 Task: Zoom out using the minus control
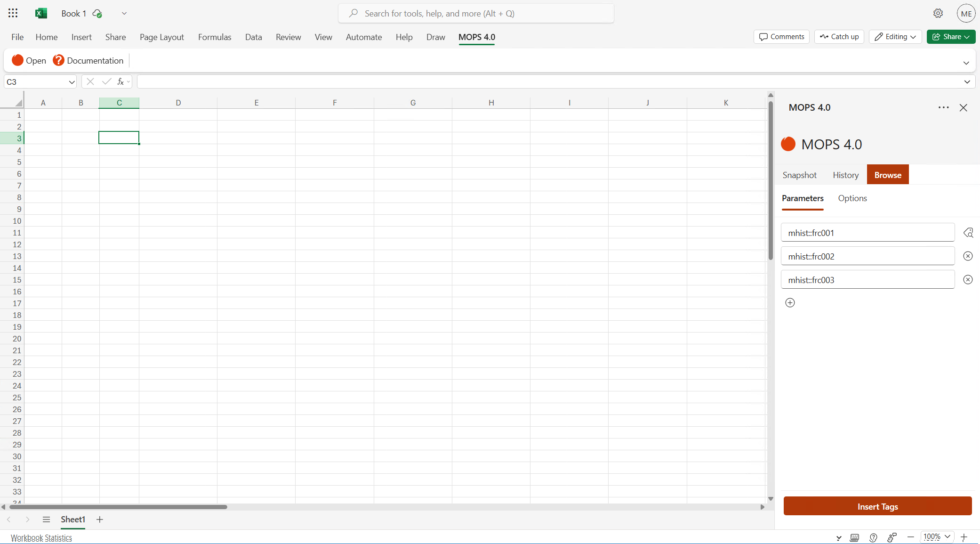point(910,537)
